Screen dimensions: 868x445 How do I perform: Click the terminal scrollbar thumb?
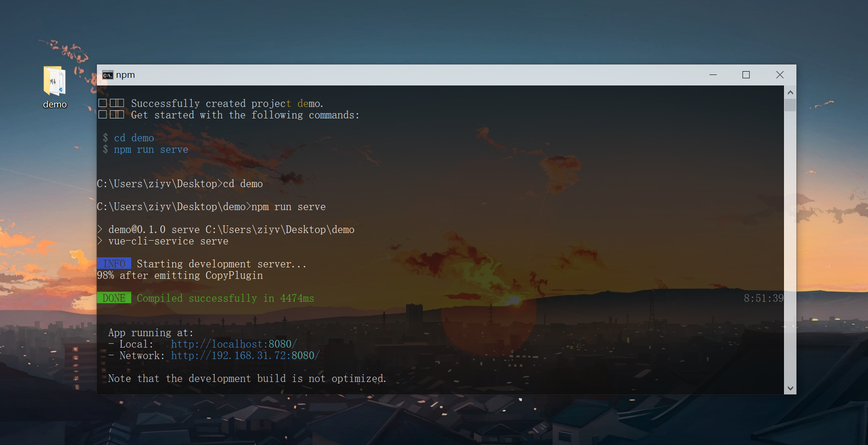[x=790, y=105]
